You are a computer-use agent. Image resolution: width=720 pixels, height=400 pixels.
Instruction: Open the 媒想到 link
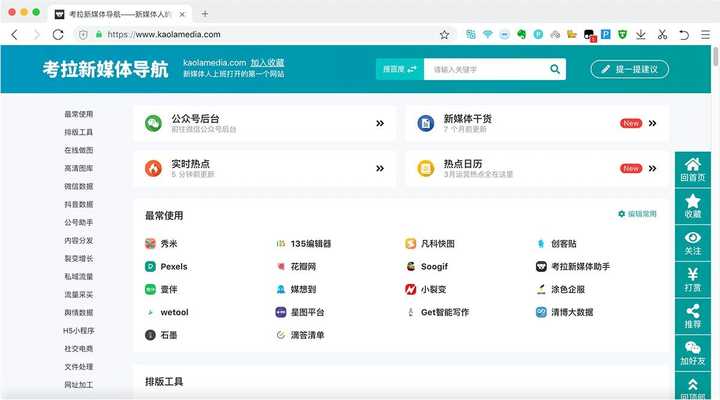[x=296, y=289]
